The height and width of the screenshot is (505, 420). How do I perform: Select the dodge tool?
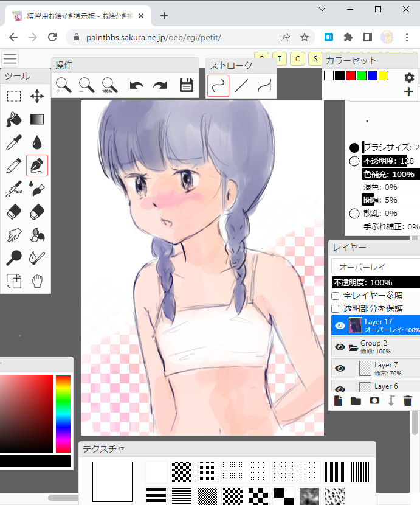pyautogui.click(x=14, y=258)
